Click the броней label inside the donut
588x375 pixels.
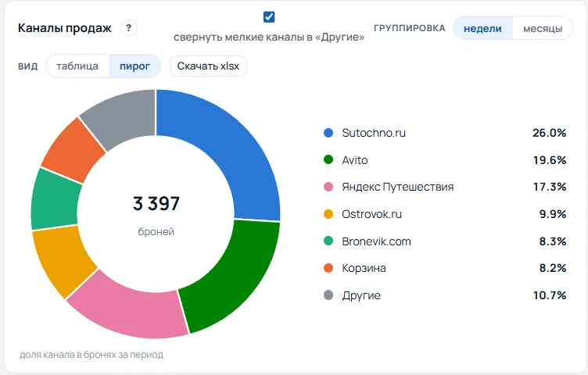pos(156,231)
